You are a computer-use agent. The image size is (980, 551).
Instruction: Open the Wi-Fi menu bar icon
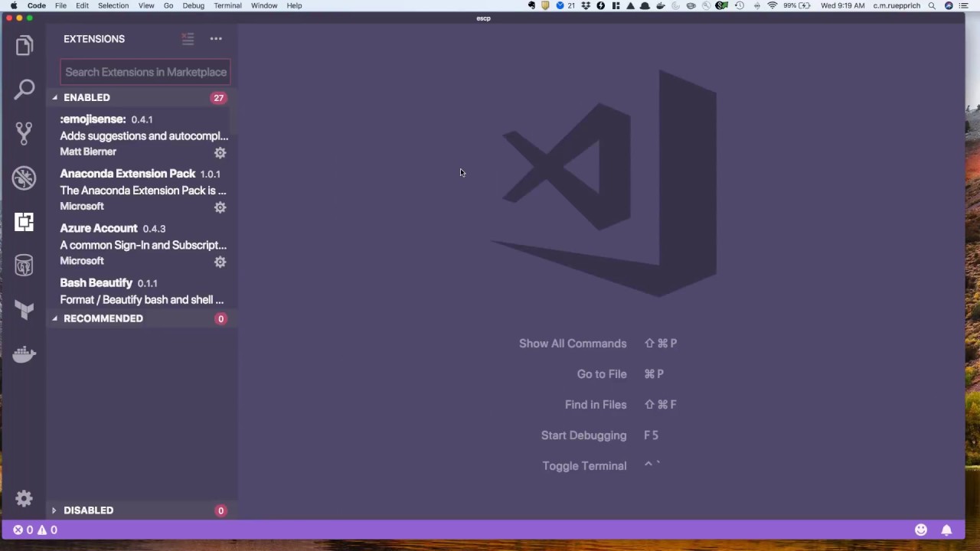(772, 5)
